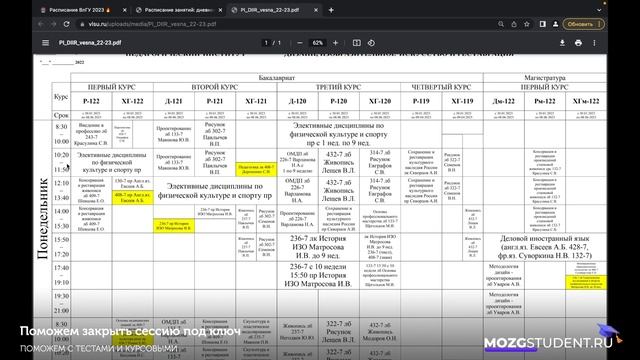
Task: Click the 12:10 – 13:40 time slot
Action: pos(61,190)
